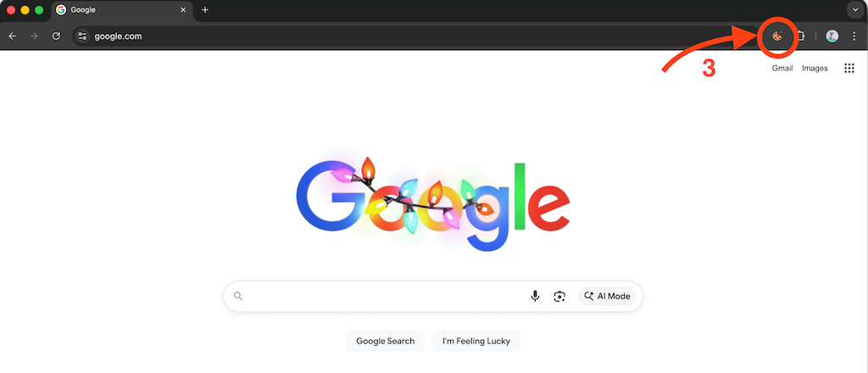Reload the current page

coord(56,36)
